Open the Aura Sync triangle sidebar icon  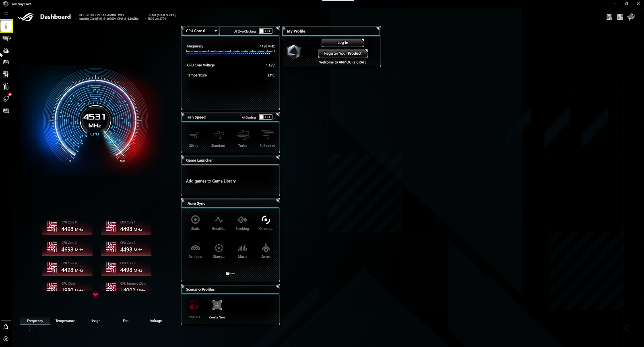pos(6,50)
